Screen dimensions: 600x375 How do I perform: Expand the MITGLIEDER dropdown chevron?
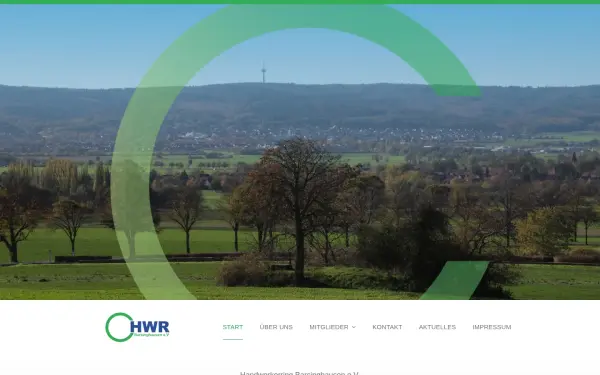(354, 327)
